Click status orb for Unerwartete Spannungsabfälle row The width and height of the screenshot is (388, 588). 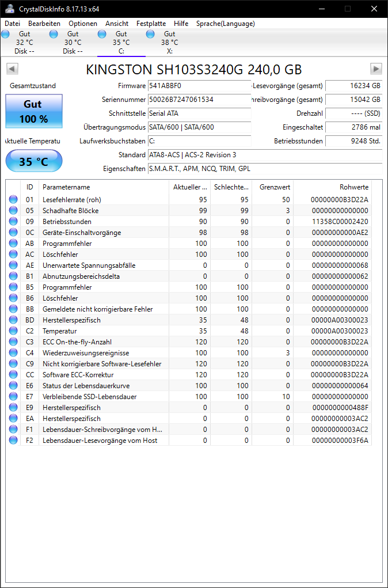pyautogui.click(x=13, y=265)
